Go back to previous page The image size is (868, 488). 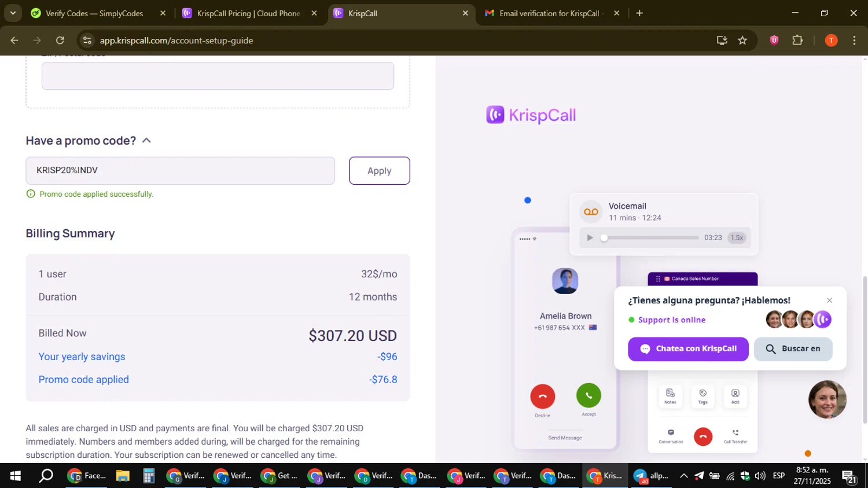14,41
